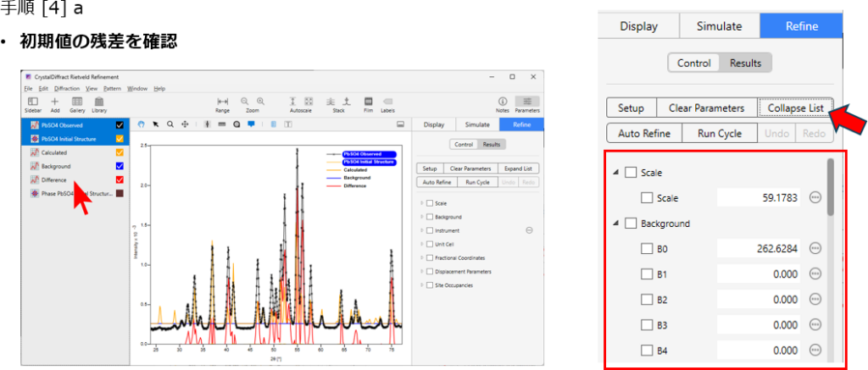Click the Auto Refine button in enlarged panel
Image resolution: width=868 pixels, height=370 pixels.
pyautogui.click(x=645, y=133)
